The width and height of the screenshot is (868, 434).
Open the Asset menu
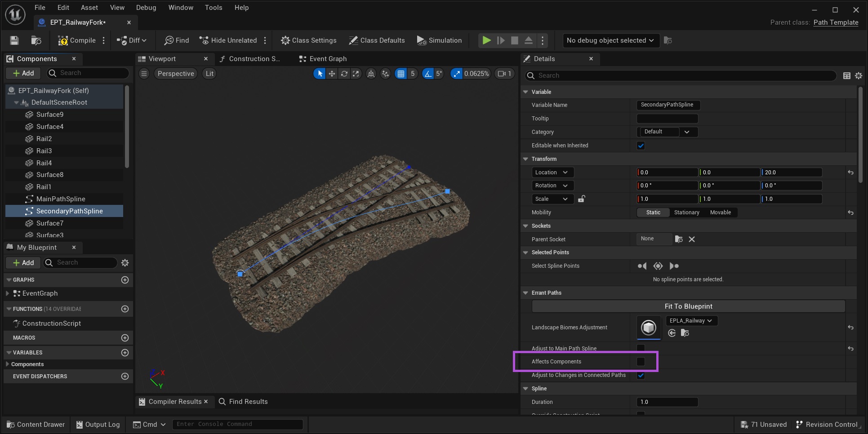89,8
